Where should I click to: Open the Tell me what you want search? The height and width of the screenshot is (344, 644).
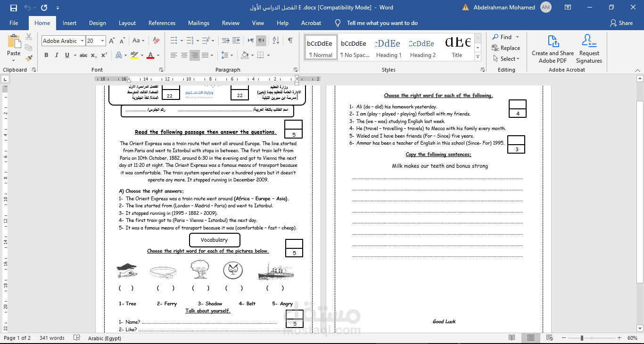[x=382, y=23]
